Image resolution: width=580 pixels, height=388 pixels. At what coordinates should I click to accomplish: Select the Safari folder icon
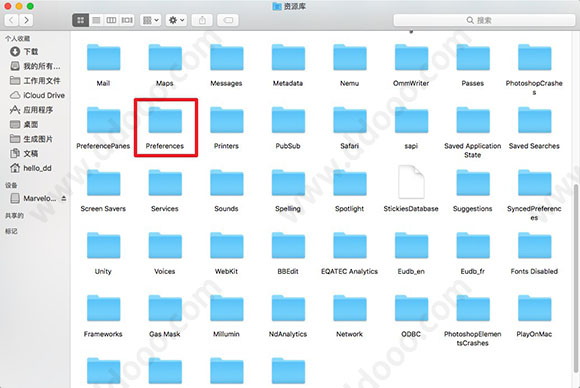pos(350,120)
